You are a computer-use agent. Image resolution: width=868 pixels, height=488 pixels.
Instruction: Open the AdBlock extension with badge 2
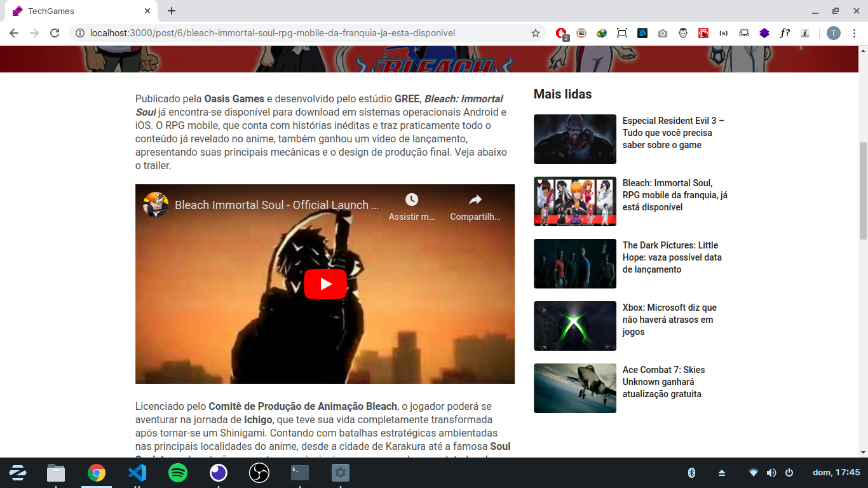(561, 33)
